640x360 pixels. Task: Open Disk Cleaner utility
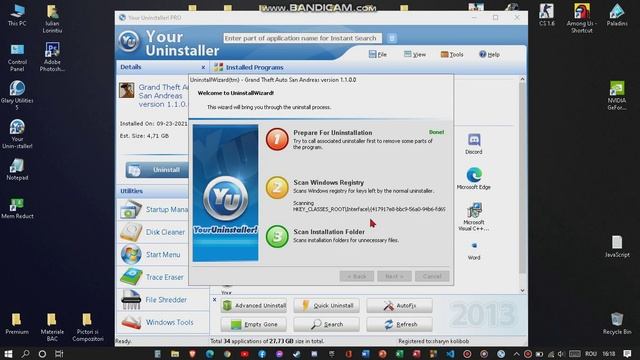tap(152, 232)
